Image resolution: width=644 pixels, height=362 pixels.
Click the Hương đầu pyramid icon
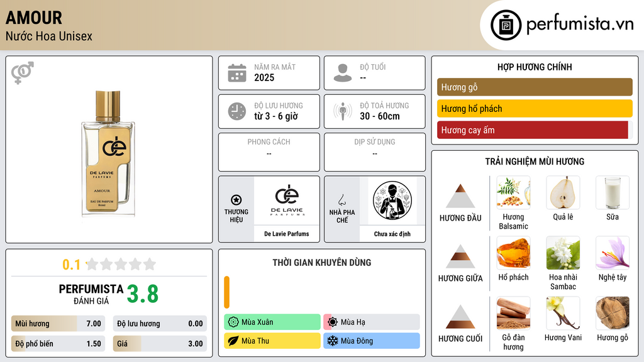pos(460,196)
